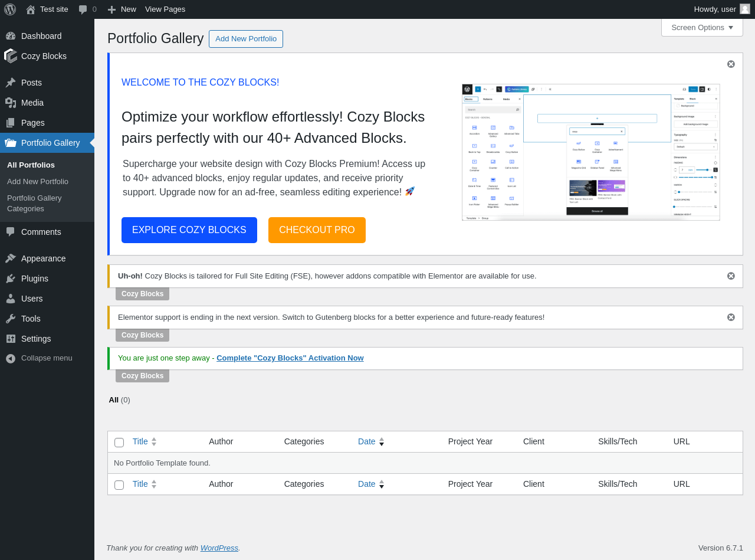Viewport: 755px width, 560px height.
Task: Expand the Screen Options panel
Action: tap(702, 27)
